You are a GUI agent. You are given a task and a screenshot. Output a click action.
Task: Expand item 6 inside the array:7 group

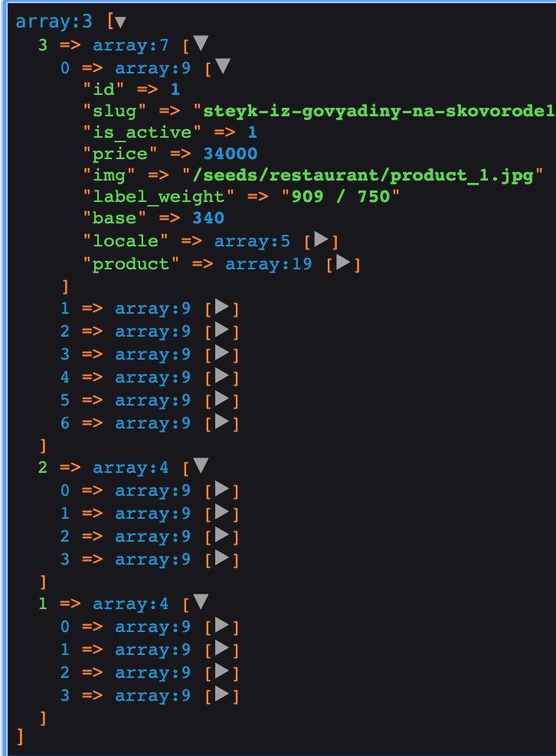coord(222,422)
